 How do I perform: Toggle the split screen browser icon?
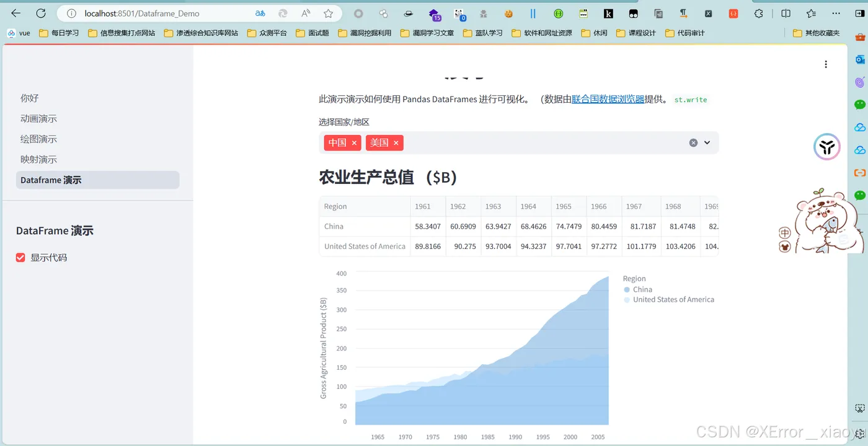(786, 13)
